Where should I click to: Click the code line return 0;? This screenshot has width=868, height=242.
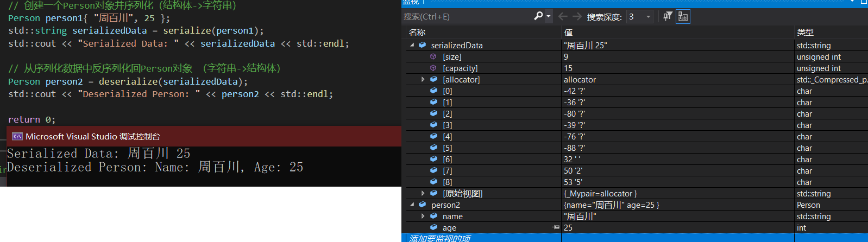pyautogui.click(x=32, y=119)
